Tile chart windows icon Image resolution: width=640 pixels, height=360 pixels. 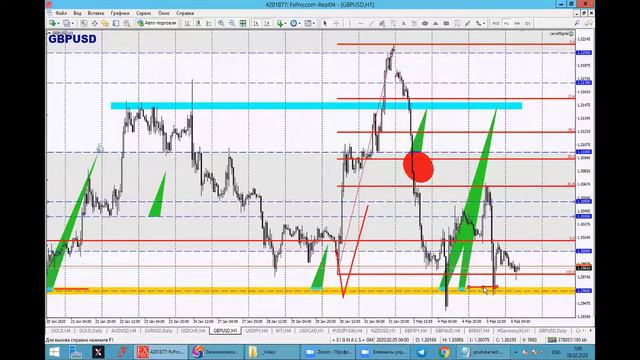[x=242, y=23]
